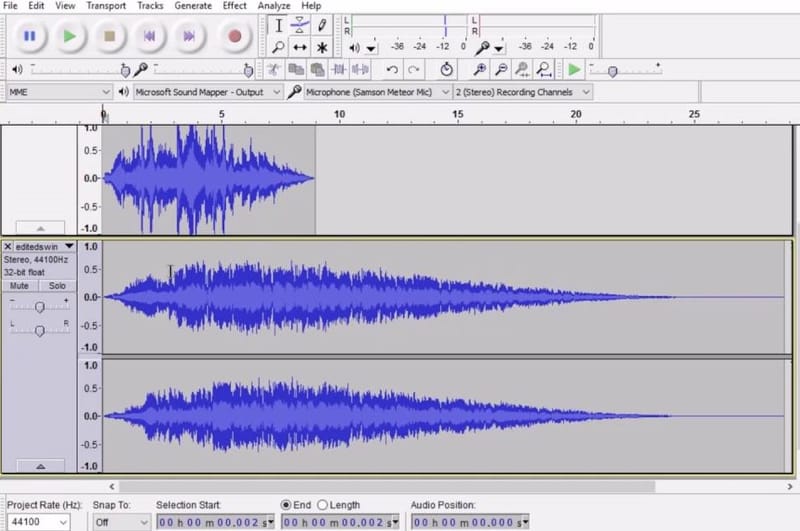The width and height of the screenshot is (800, 531).
Task: Open 2 (Stereo) Recording Channels dropdown
Action: [x=522, y=92]
